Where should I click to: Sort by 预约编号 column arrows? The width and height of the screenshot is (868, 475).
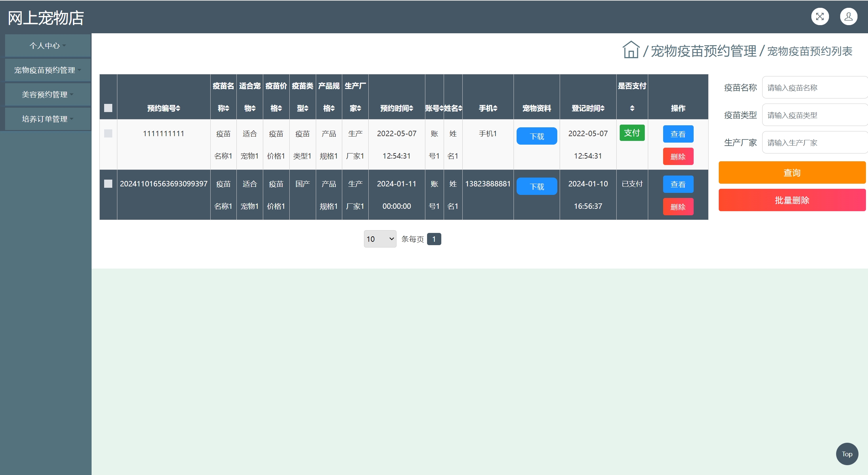178,108
